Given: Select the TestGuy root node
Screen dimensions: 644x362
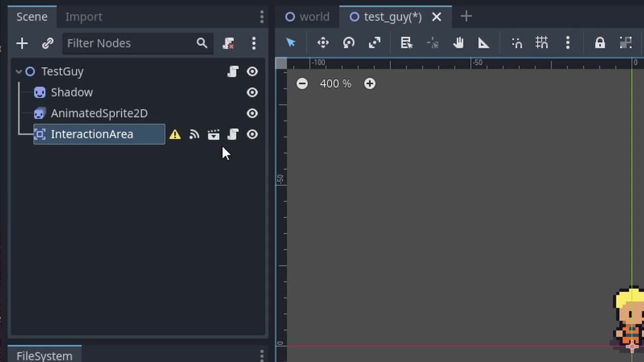Looking at the screenshot, I should tap(62, 71).
